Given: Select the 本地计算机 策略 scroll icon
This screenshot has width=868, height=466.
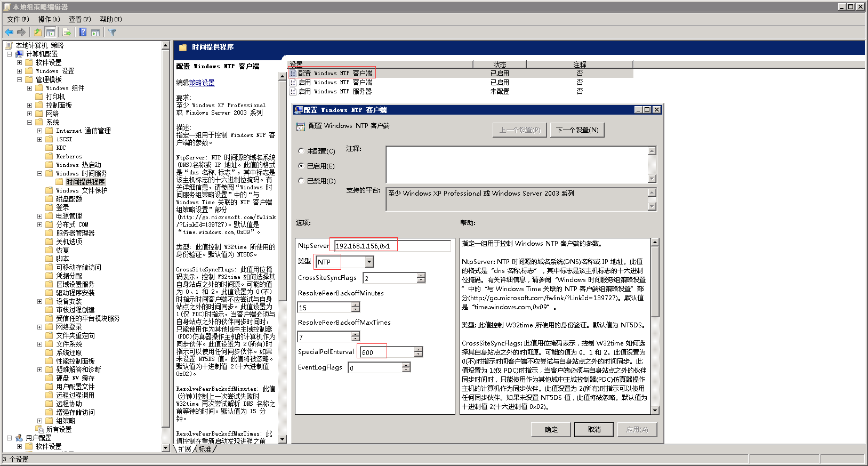Looking at the screenshot, I should 9,45.
